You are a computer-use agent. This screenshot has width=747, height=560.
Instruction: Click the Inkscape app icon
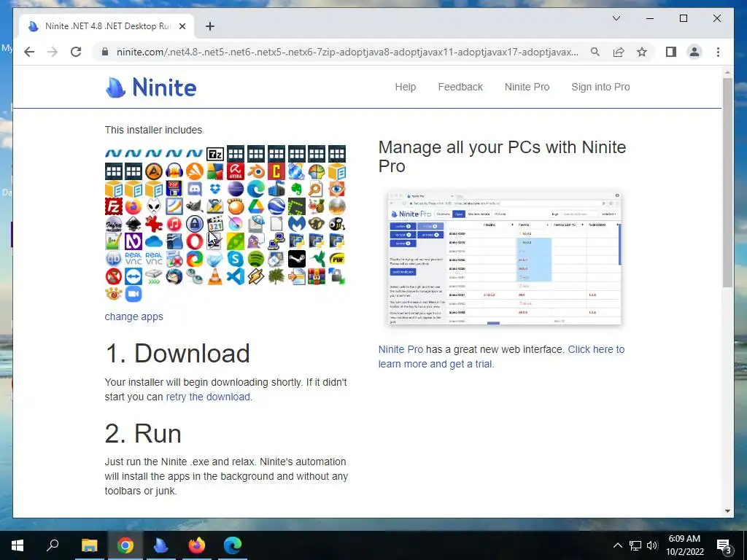pyautogui.click(x=133, y=224)
